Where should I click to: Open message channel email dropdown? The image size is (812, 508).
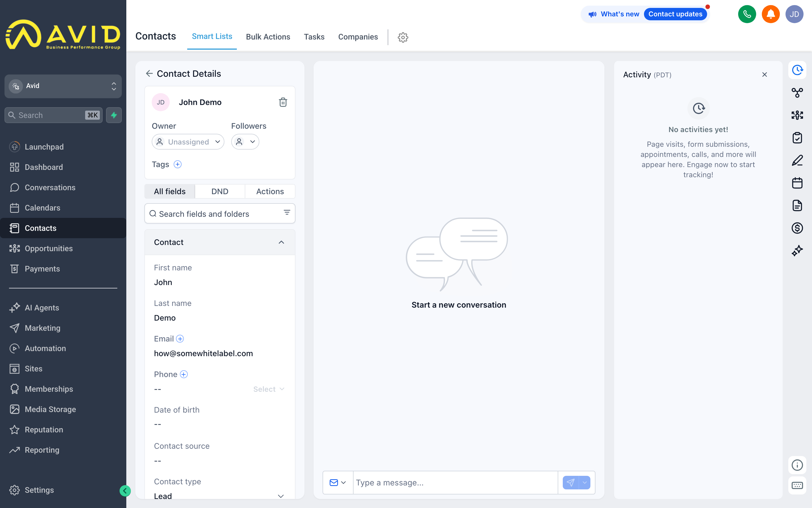pos(337,483)
